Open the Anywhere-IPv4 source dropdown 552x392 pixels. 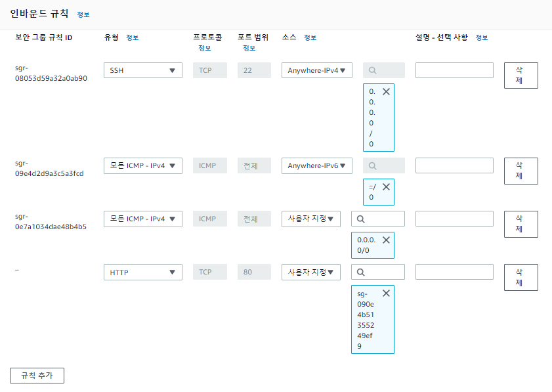317,70
